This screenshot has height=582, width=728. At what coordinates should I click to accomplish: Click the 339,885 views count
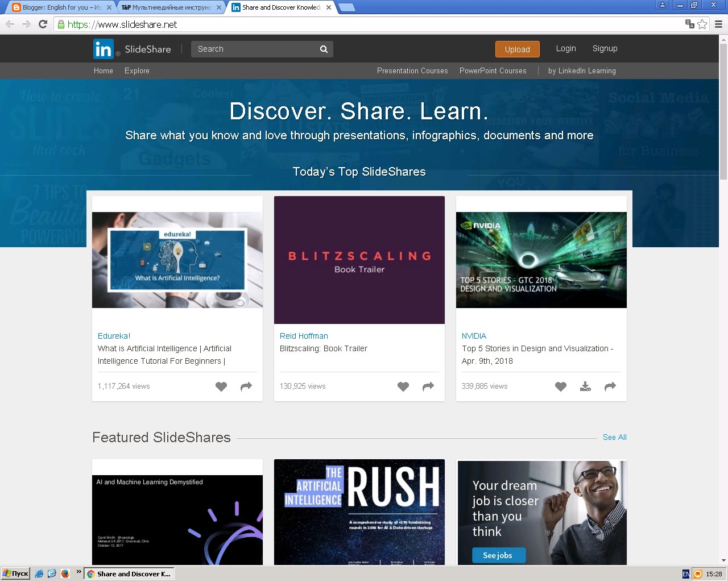tap(485, 386)
